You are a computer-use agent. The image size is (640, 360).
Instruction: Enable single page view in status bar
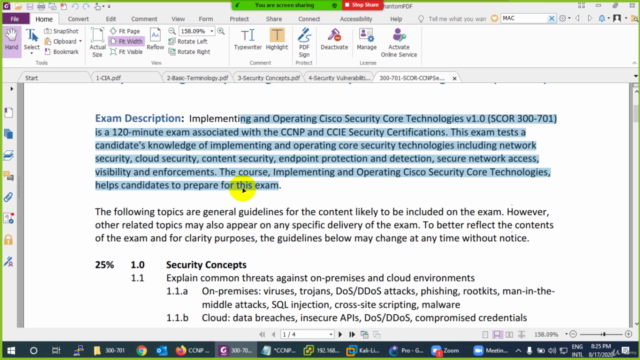485,335
